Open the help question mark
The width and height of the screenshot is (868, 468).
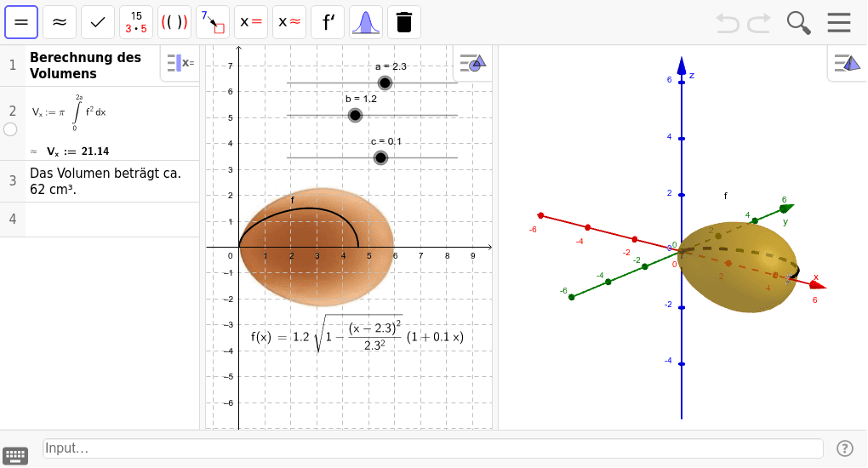click(x=845, y=448)
